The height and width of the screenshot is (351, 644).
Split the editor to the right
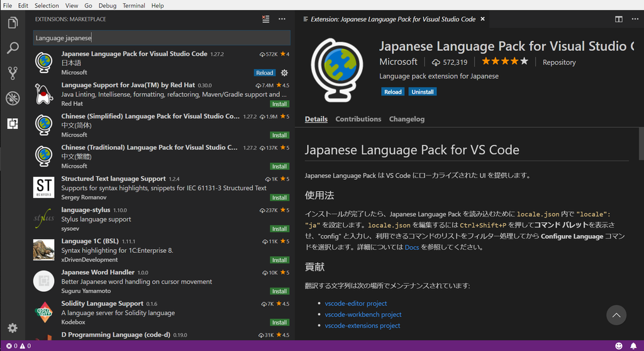(x=619, y=19)
